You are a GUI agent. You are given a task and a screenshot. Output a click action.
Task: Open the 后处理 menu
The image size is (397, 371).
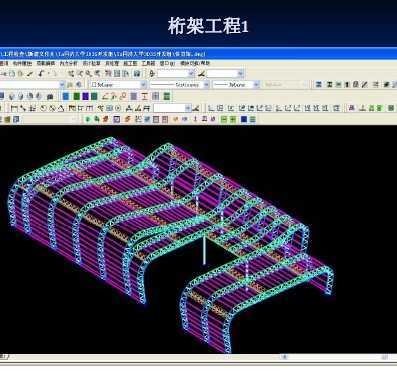point(112,63)
